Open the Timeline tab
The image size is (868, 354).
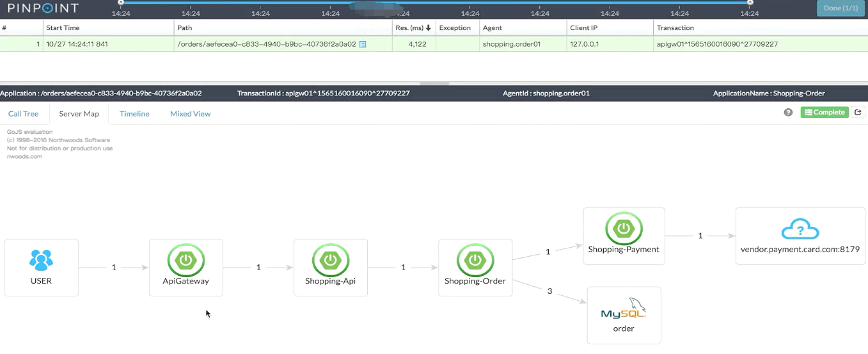[x=134, y=114]
